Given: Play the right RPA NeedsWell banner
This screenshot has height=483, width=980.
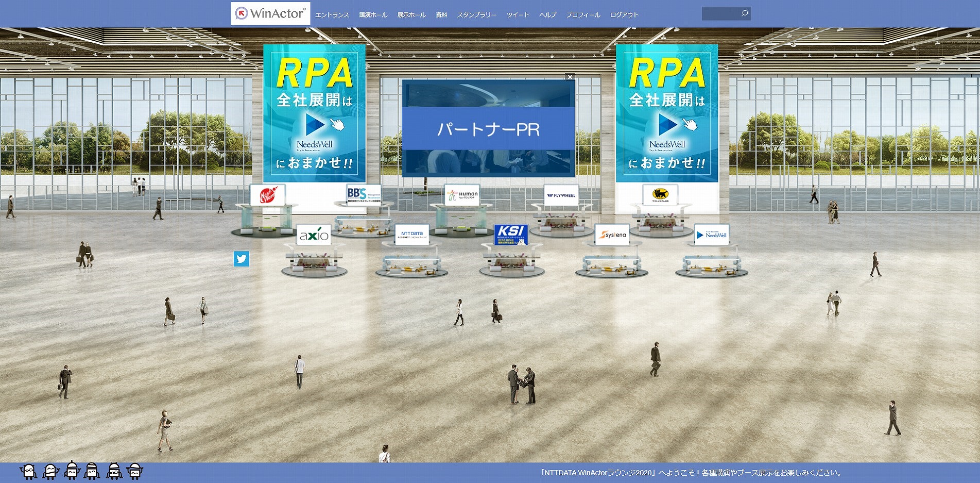Looking at the screenshot, I should [x=667, y=113].
